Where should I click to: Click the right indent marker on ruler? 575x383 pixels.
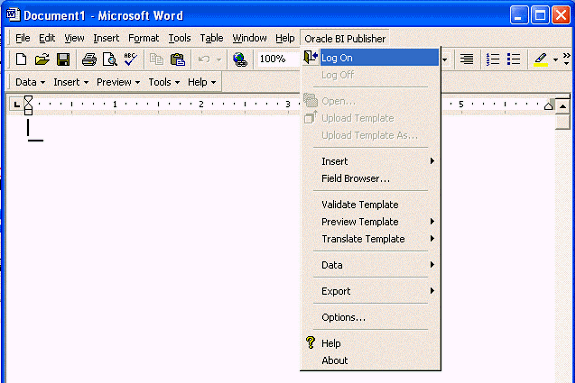548,106
